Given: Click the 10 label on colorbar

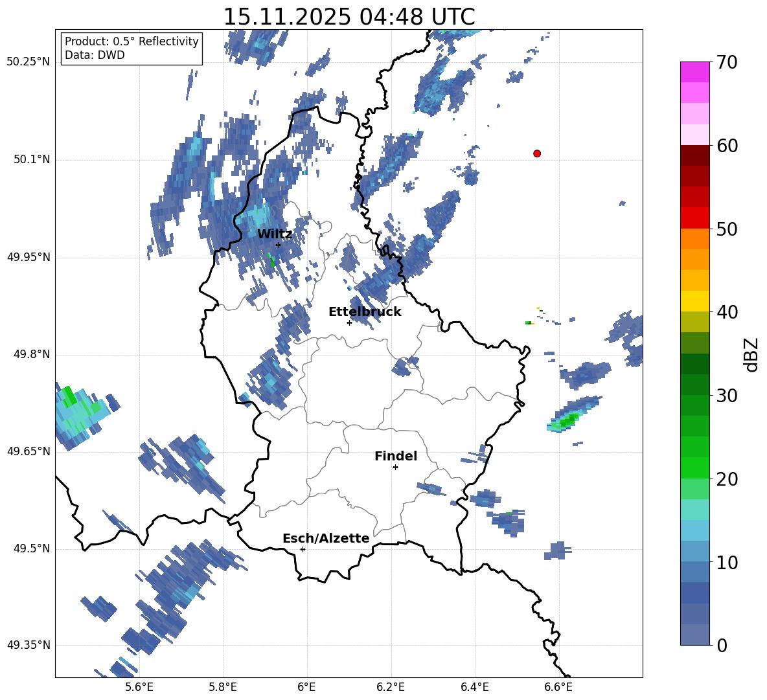Looking at the screenshot, I should (x=727, y=563).
